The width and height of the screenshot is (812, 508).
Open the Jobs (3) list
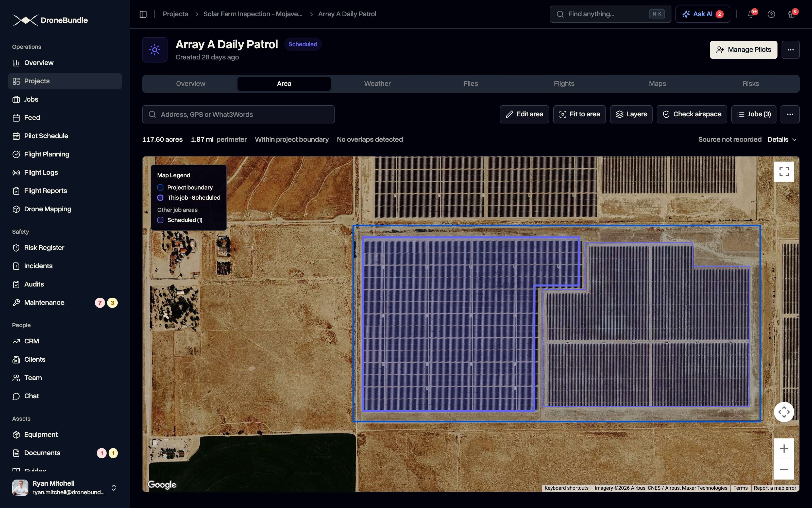754,114
